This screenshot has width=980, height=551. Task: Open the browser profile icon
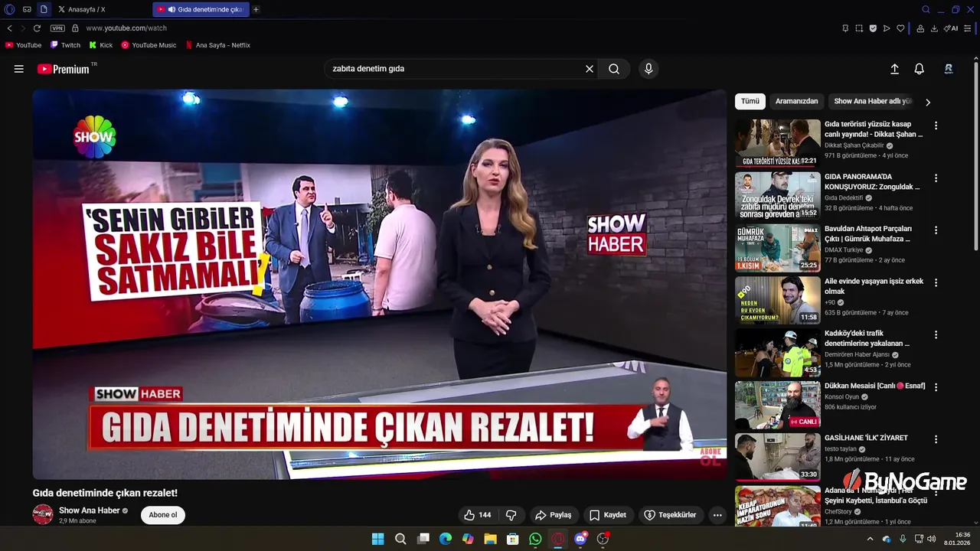(920, 28)
